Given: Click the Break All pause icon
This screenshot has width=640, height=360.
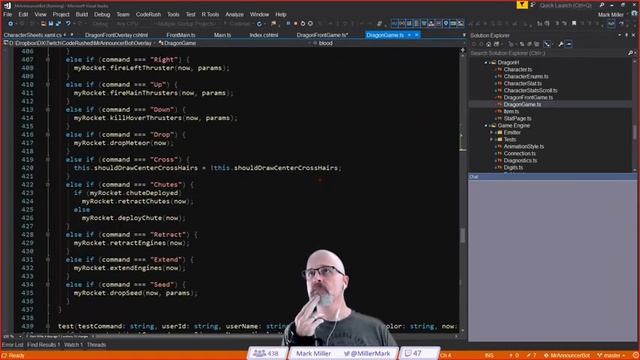Looking at the screenshot, I should (288, 24).
